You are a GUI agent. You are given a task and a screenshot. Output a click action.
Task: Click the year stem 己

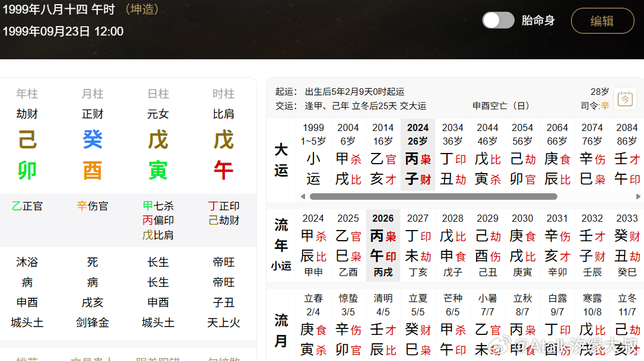27,139
